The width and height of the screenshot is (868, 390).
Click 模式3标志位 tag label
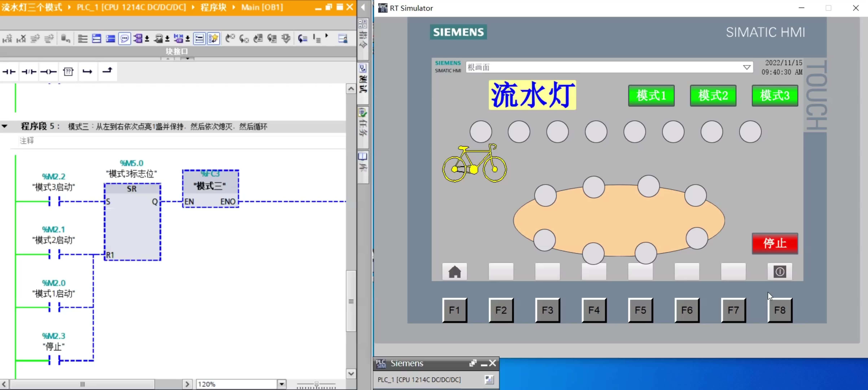[x=131, y=174]
